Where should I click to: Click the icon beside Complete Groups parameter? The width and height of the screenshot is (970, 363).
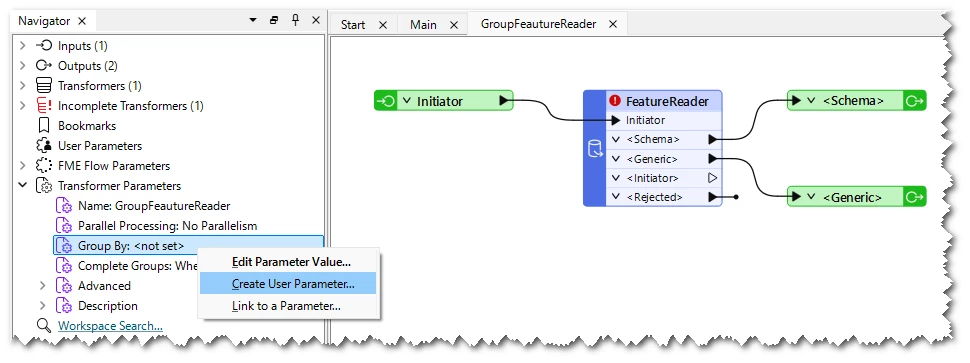click(64, 266)
